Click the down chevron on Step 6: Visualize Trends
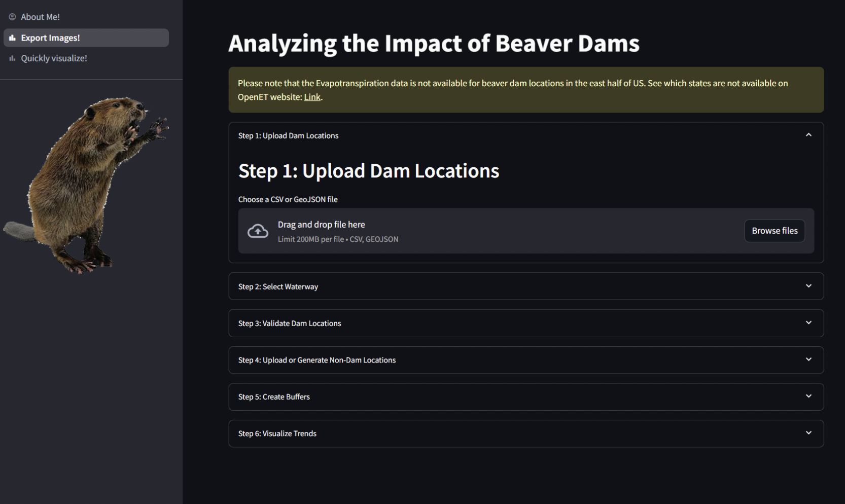Viewport: 845px width, 504px height. pyautogui.click(x=808, y=433)
